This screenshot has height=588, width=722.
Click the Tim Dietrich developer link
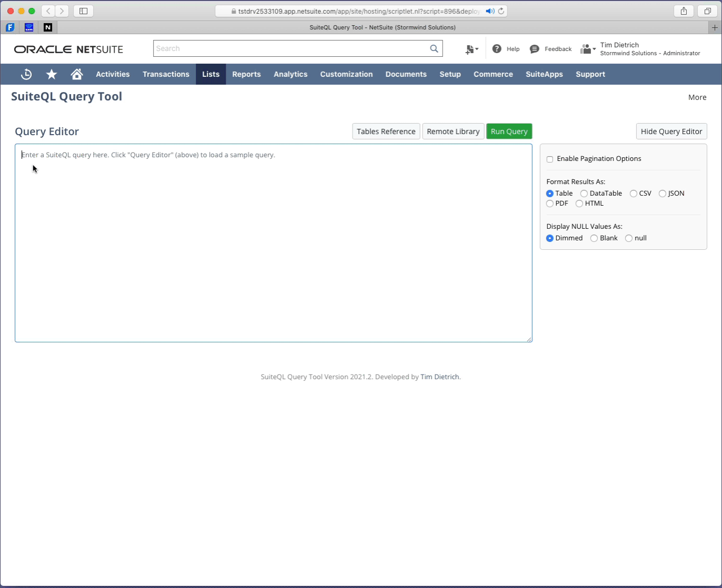pyautogui.click(x=440, y=377)
